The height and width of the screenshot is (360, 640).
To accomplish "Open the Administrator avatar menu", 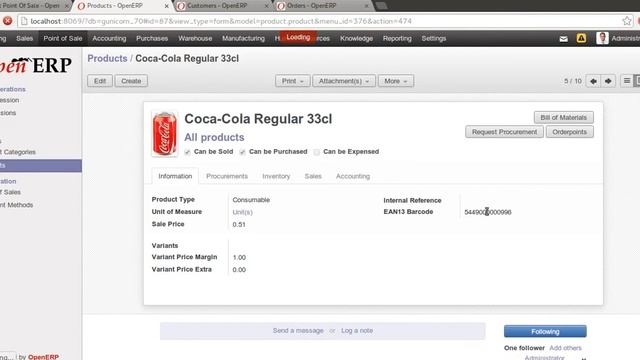I will [602, 38].
